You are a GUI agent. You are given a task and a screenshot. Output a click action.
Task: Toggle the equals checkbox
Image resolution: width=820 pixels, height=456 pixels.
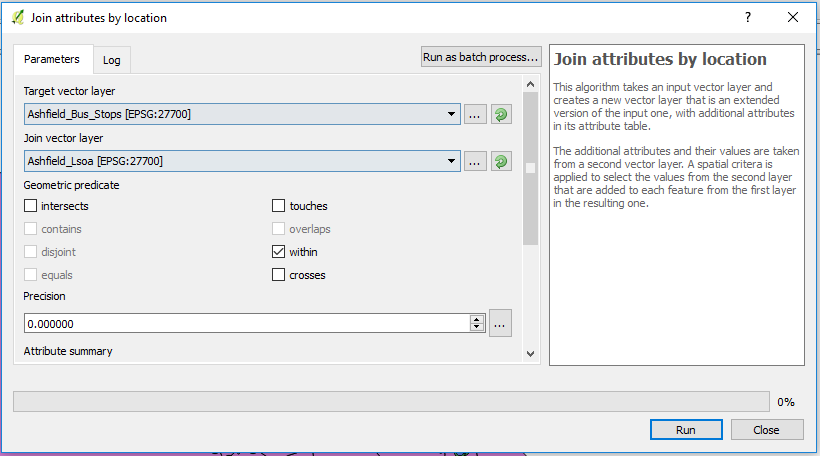coord(30,275)
